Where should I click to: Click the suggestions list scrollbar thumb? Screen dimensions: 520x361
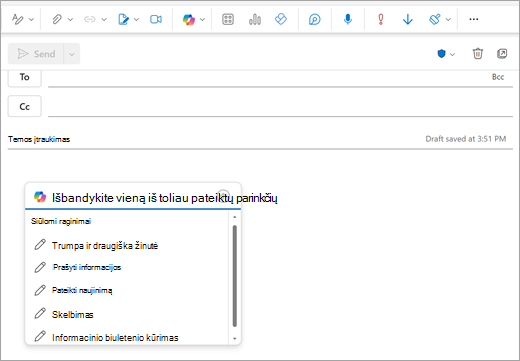[235, 276]
